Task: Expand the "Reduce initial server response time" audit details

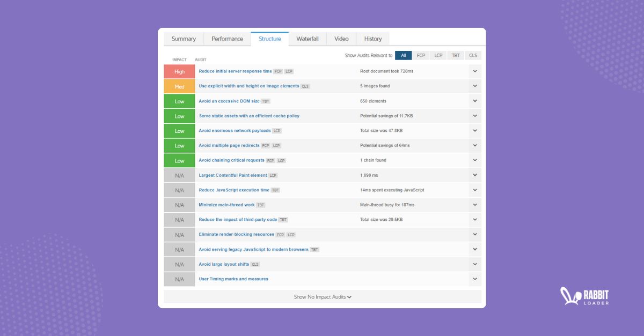Action: pos(474,71)
